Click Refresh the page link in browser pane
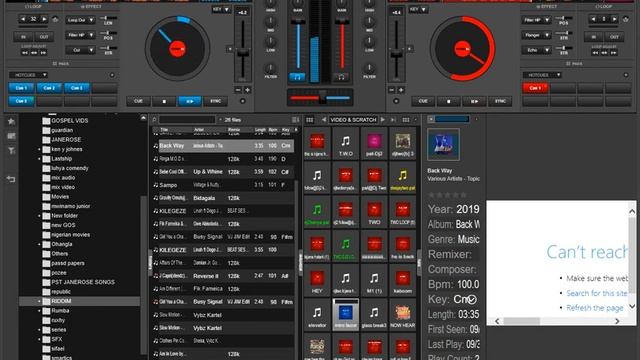640x360 pixels. pyautogui.click(x=595, y=308)
